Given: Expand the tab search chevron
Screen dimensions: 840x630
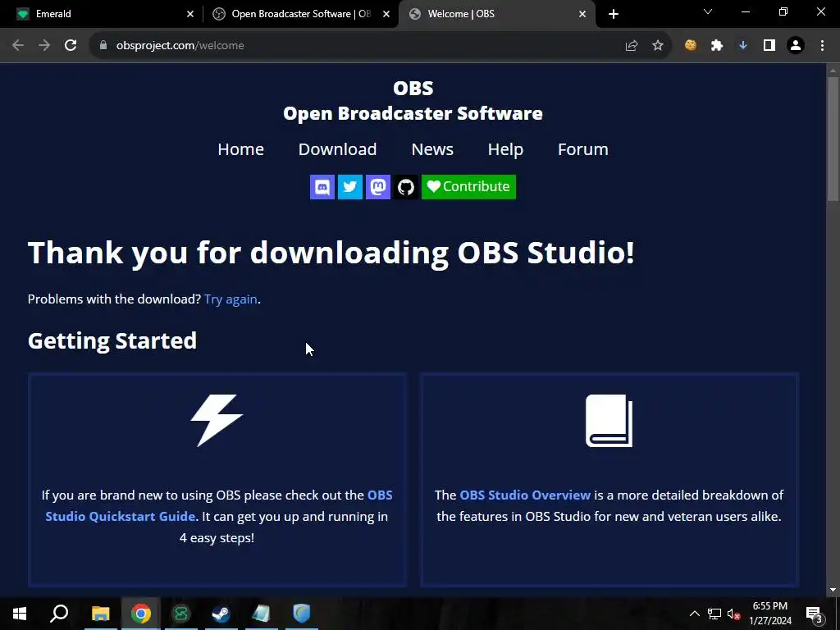Looking at the screenshot, I should (708, 11).
